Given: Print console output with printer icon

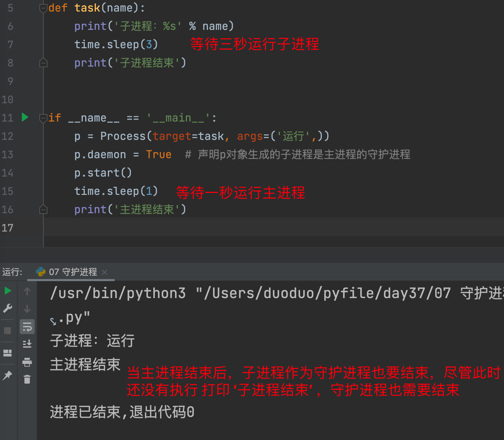Looking at the screenshot, I should click(x=27, y=362).
